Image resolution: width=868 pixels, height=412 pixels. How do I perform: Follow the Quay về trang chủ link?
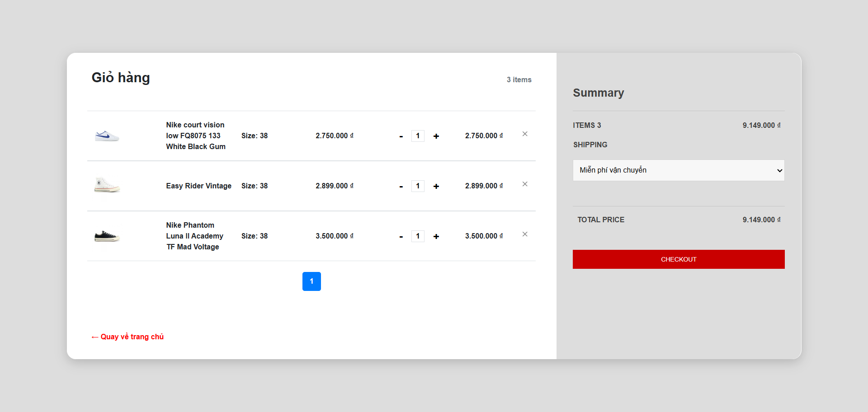[x=127, y=337]
